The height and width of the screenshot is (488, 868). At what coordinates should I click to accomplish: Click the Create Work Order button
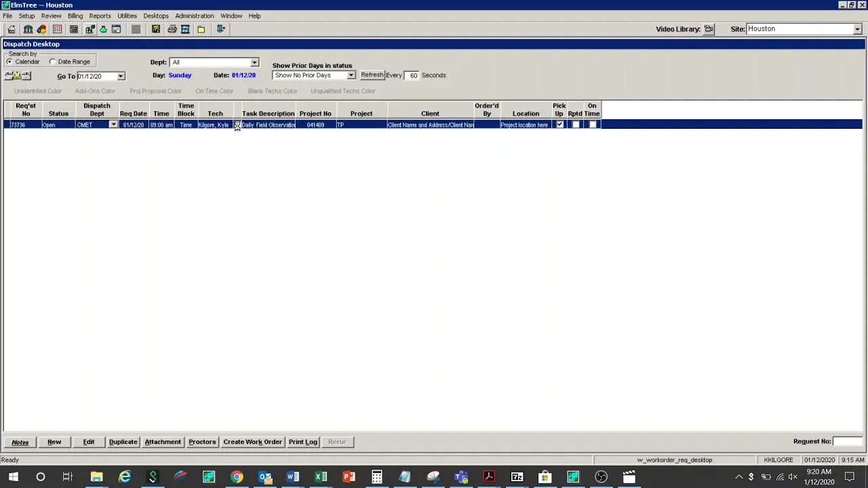(x=252, y=442)
